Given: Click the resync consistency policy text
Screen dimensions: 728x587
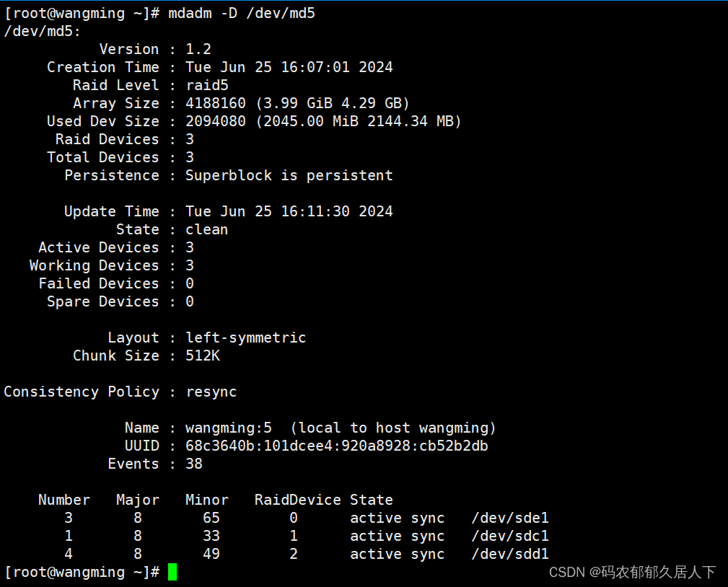Looking at the screenshot, I should 211,391.
